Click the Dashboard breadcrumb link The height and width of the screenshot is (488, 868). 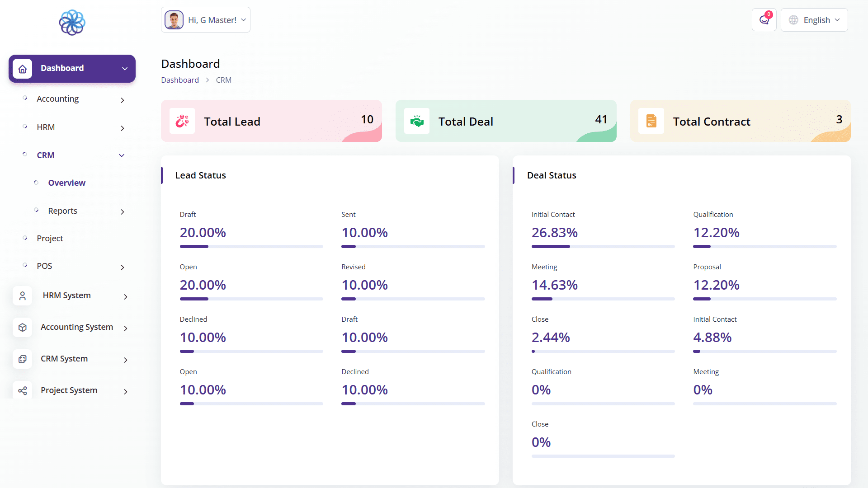pos(180,80)
